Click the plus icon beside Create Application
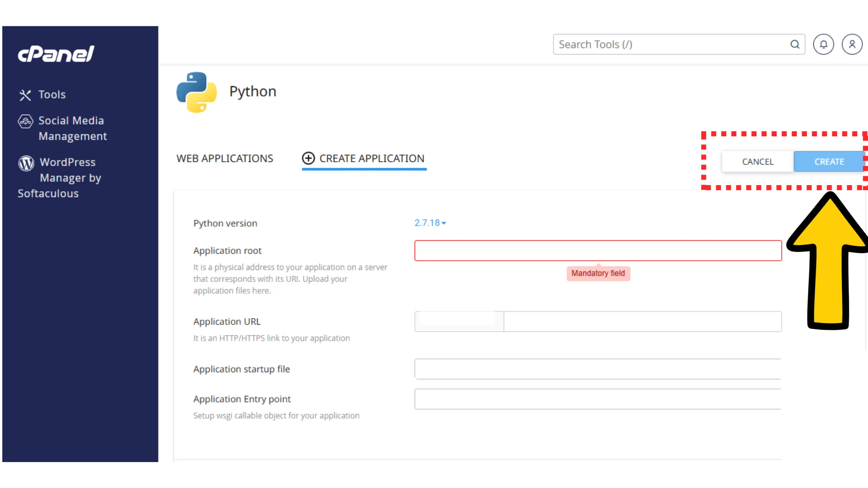 308,158
